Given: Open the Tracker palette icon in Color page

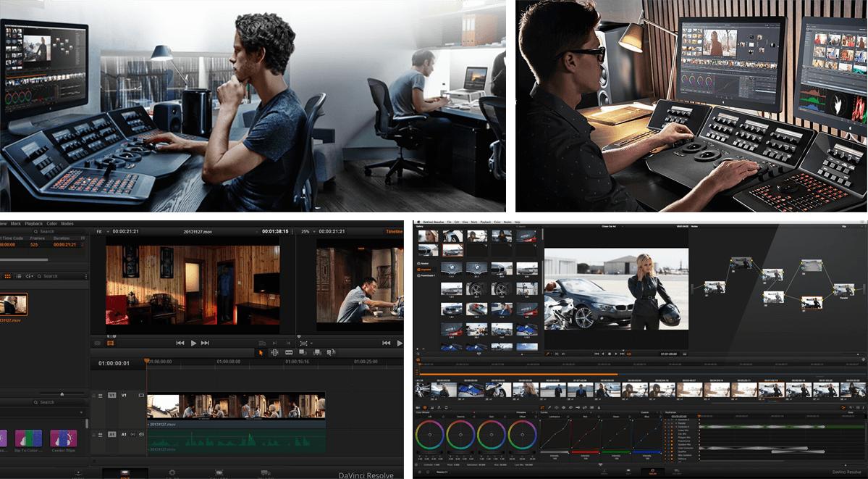Looking at the screenshot, I should 563,407.
